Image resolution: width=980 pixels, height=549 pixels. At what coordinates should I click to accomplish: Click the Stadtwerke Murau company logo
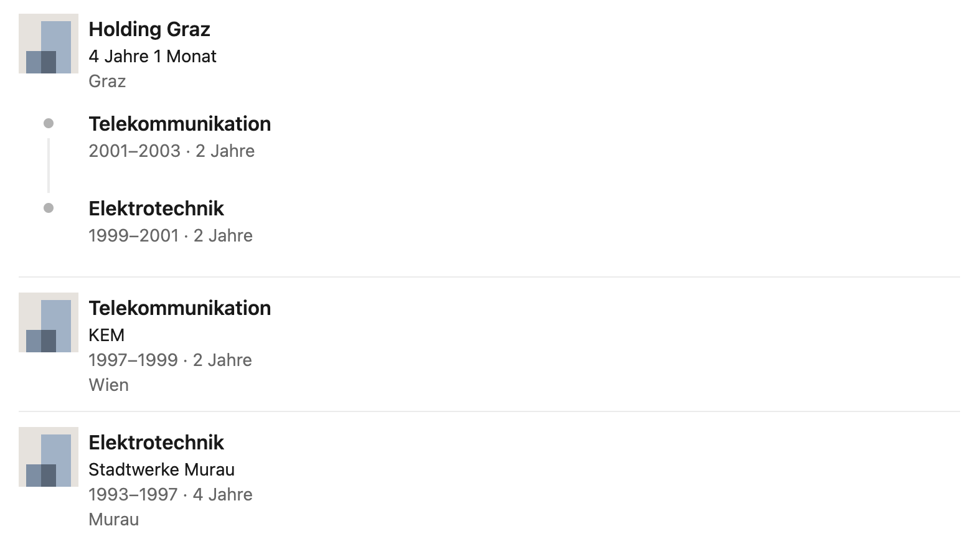[49, 457]
